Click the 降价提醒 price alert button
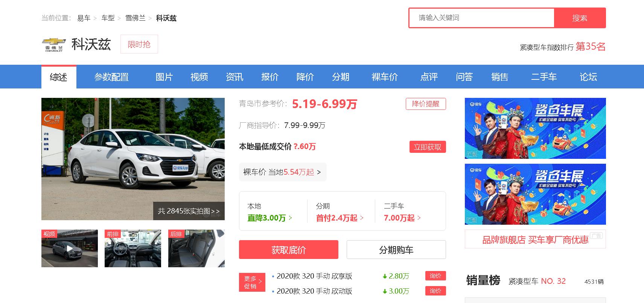Image resolution: width=644 pixels, height=303 pixels. point(425,104)
